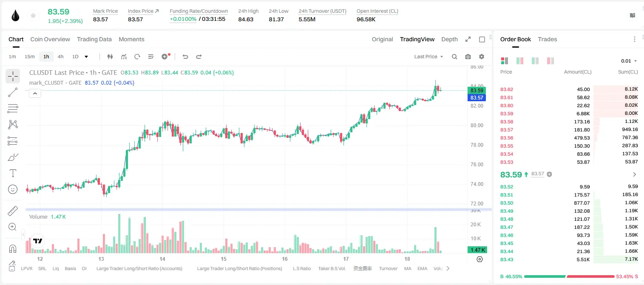Select the text annotation tool
644x285 pixels.
point(13,173)
